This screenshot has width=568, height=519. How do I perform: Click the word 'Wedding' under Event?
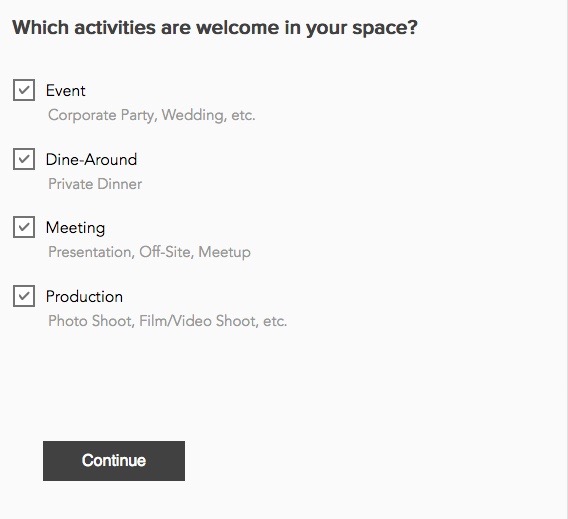(194, 115)
